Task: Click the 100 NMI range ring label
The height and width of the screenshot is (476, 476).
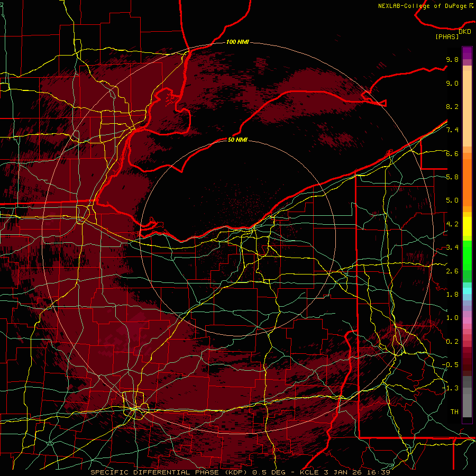Action: pyautogui.click(x=237, y=42)
